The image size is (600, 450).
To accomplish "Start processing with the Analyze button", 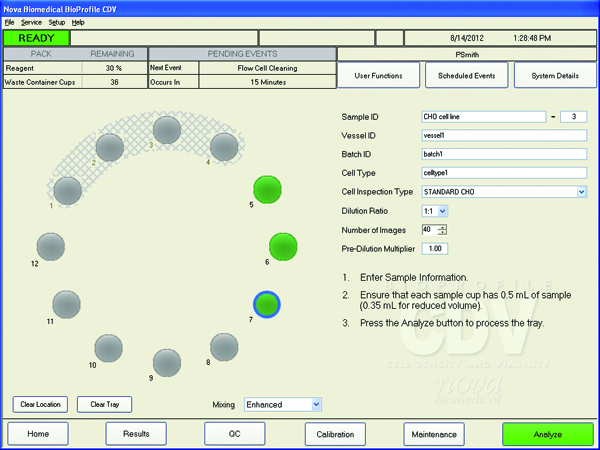I will click(548, 434).
